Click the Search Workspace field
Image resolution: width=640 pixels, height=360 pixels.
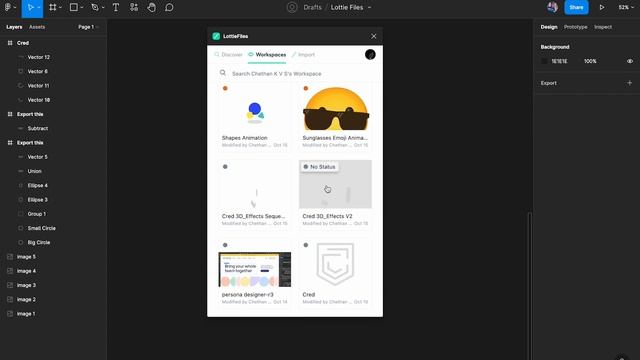(295, 73)
